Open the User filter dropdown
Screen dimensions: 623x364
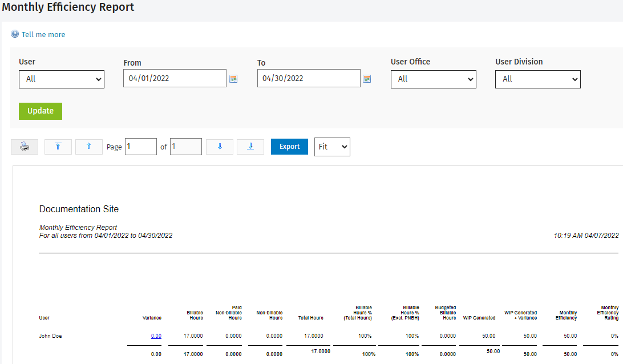tap(62, 79)
